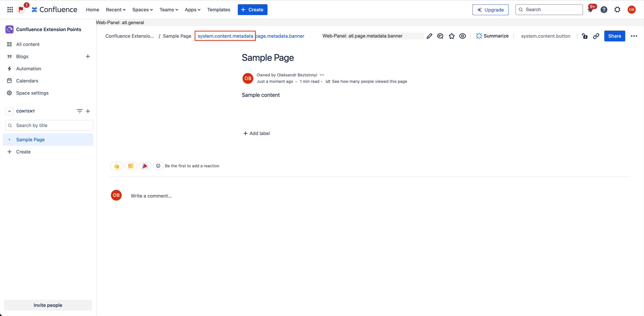The width and height of the screenshot is (644, 316).
Task: Click Add label below content
Action: point(257,133)
